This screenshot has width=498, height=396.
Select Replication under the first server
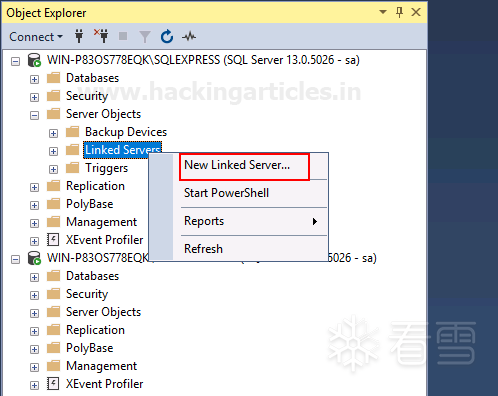(x=95, y=186)
